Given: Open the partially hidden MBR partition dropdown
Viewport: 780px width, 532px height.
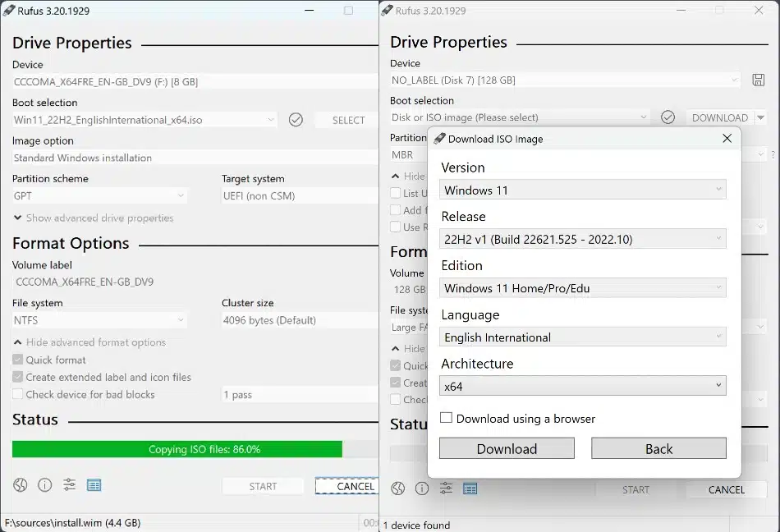Looking at the screenshot, I should coord(409,154).
